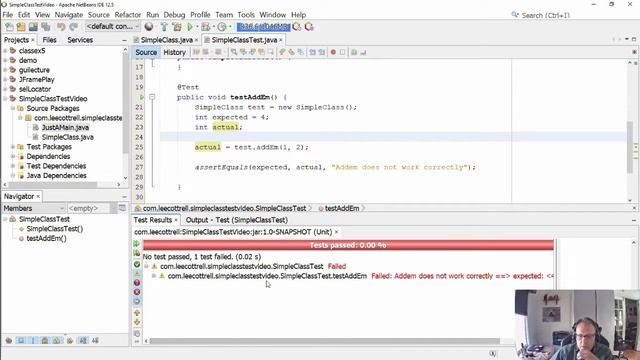This screenshot has width=640, height=360.
Task: Select SimpleClass.java in the project tree
Action: 68,137
